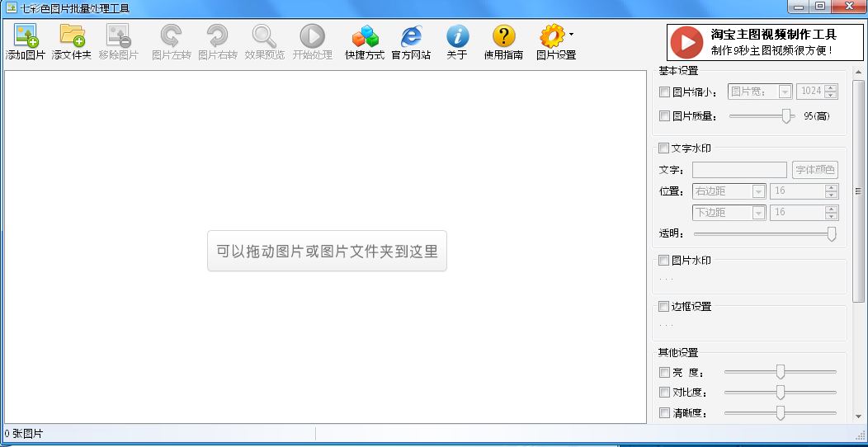868x447 pixels.
Task: Click the settings panel scrollbar thumb
Action: 859,191
